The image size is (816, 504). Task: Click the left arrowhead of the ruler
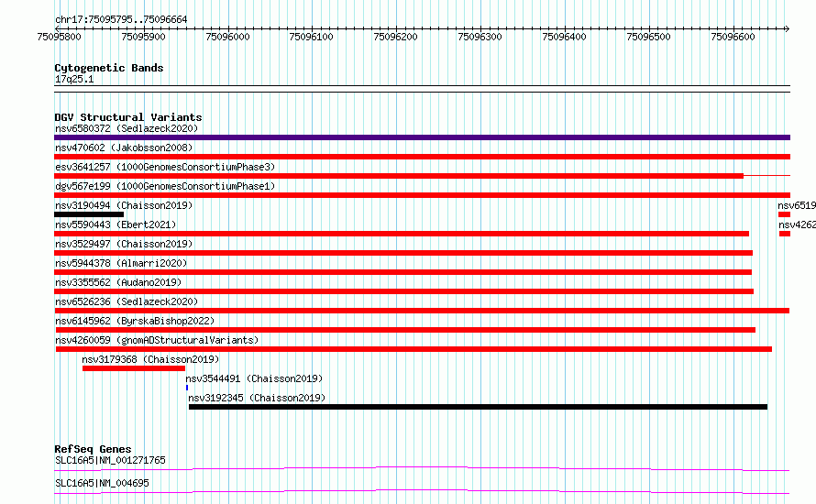(x=57, y=28)
